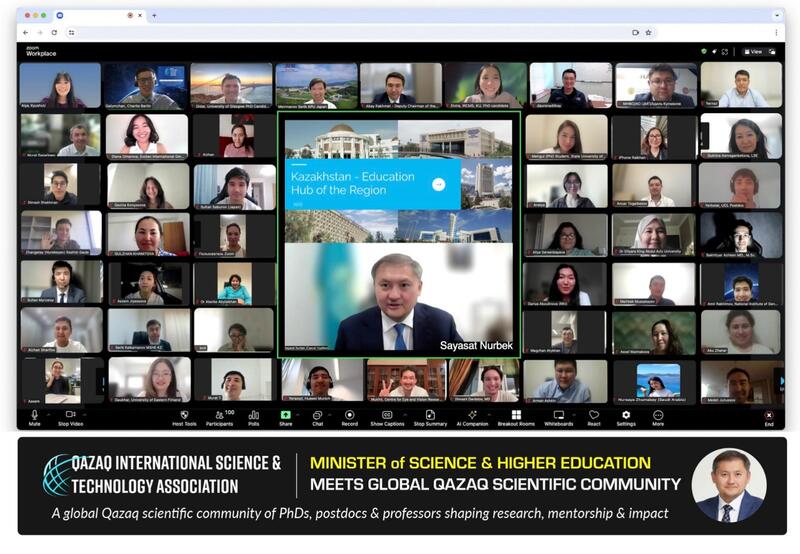Stop Video camera toggle

coord(70,416)
